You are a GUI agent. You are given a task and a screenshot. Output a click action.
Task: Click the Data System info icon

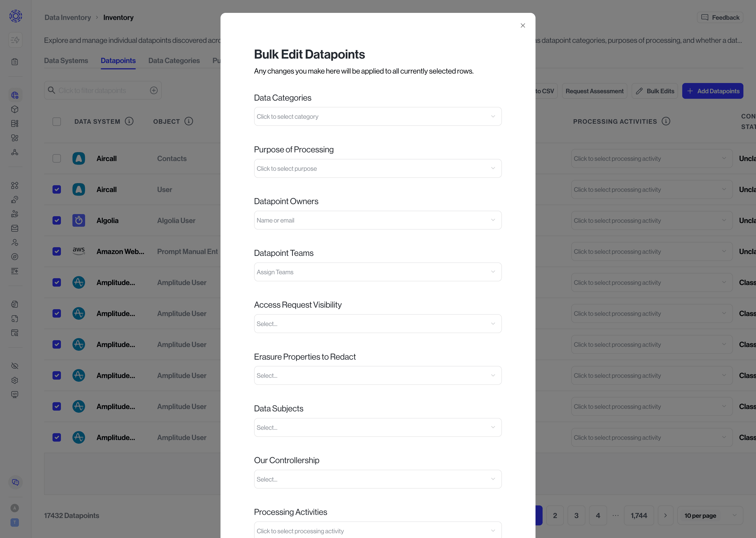[129, 121]
